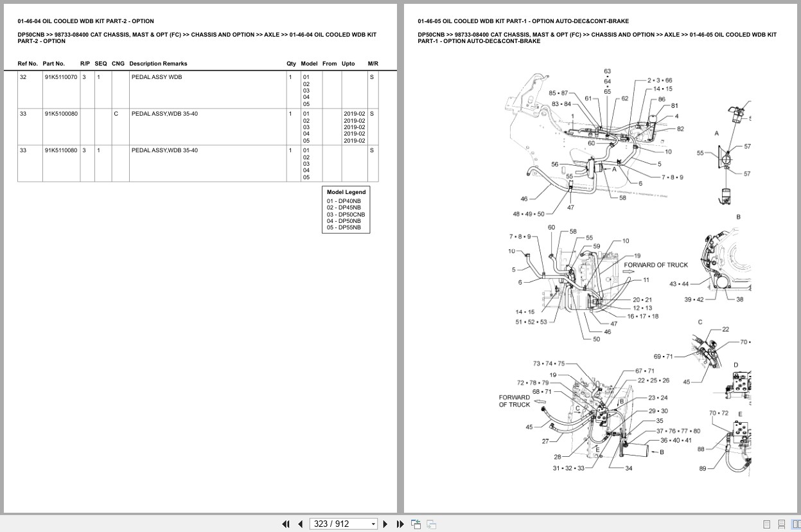The height and width of the screenshot is (532, 801).
Task: Click PEDAL ASSY,WDB 35-40 for part 91K5100080
Action: pos(164,114)
